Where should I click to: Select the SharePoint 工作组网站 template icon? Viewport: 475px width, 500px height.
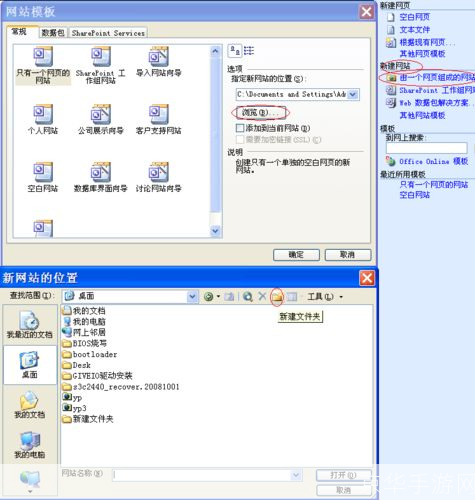pyautogui.click(x=101, y=57)
